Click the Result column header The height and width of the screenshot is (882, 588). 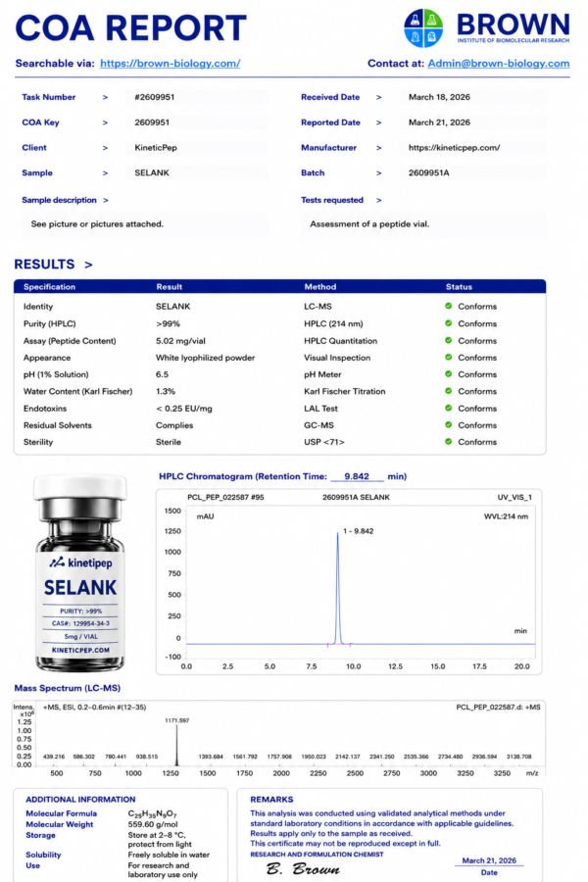170,287
